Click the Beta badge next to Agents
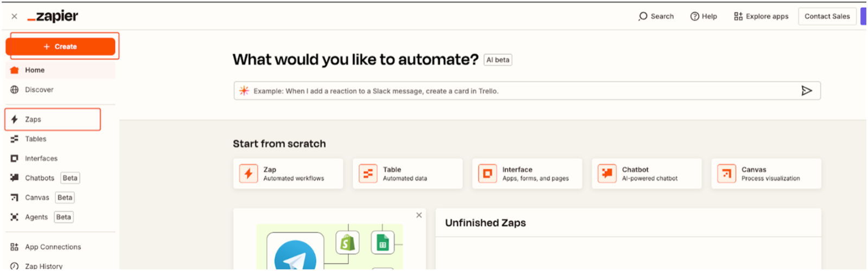This screenshot has height=271, width=868. [x=63, y=217]
